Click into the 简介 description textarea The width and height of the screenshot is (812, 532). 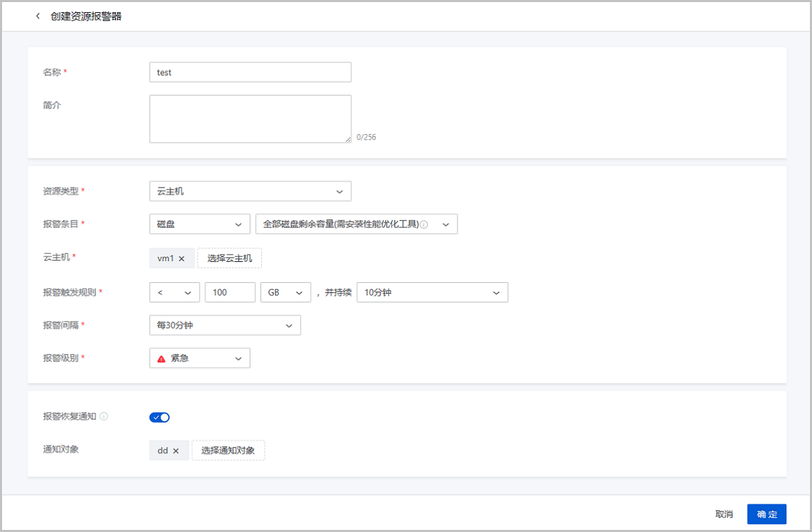[250, 119]
